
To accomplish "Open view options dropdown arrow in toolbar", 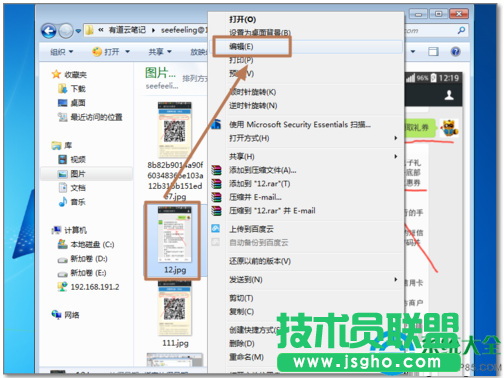I will (x=413, y=51).
